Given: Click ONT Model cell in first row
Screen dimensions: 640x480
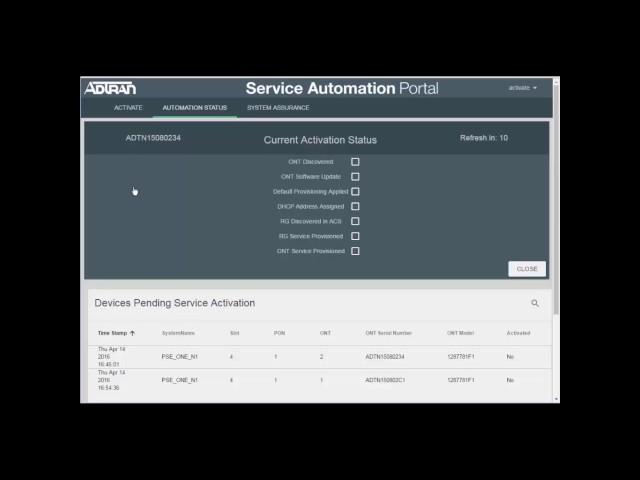Looking at the screenshot, I should point(461,357).
